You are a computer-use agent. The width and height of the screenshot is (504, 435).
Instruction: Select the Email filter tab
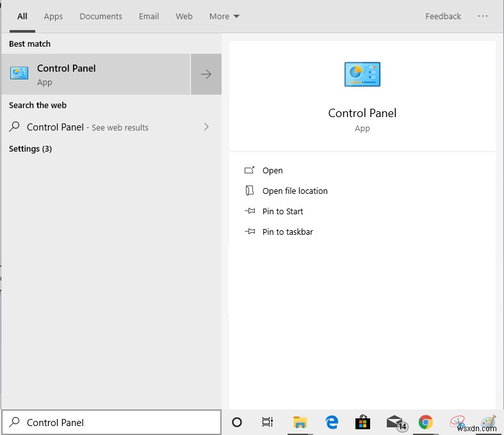click(x=149, y=17)
